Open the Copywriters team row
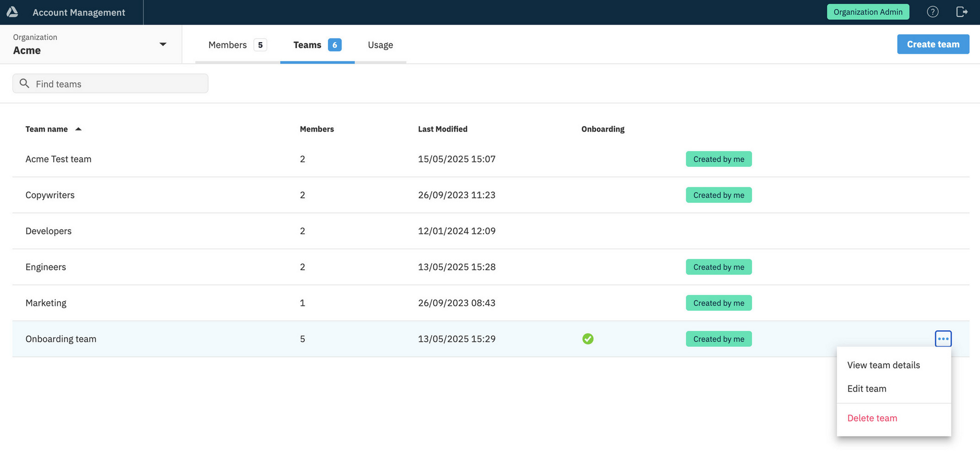The width and height of the screenshot is (980, 469). coord(491,195)
